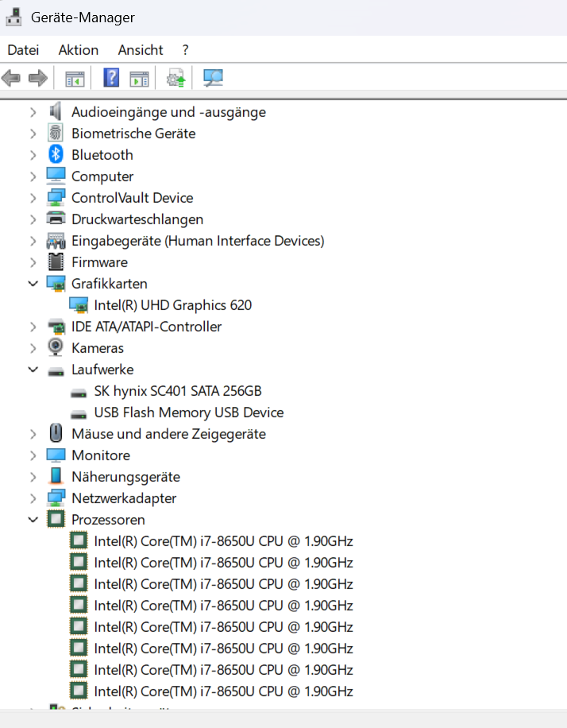The image size is (567, 728).
Task: Collapse the Prozessoren category
Action: tap(33, 520)
